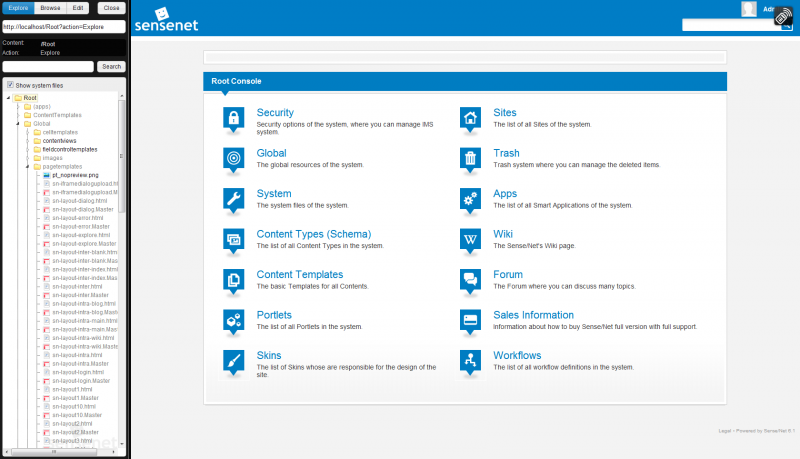Switch to the Browse tab

coord(51,8)
